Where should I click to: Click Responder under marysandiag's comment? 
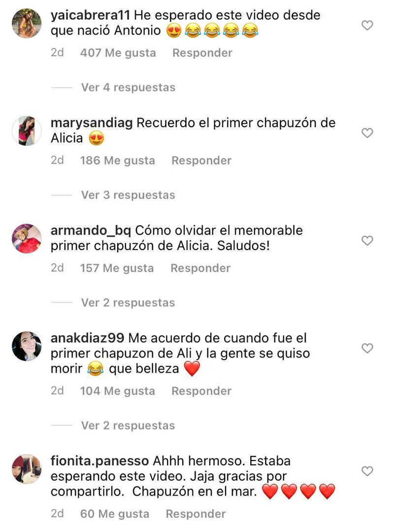[201, 160]
